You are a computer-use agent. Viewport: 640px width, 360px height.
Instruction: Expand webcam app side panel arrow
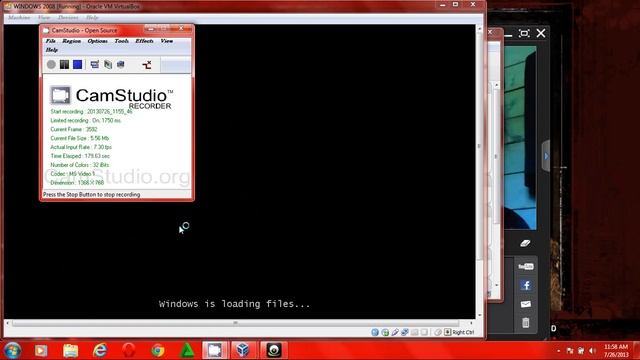(x=546, y=156)
